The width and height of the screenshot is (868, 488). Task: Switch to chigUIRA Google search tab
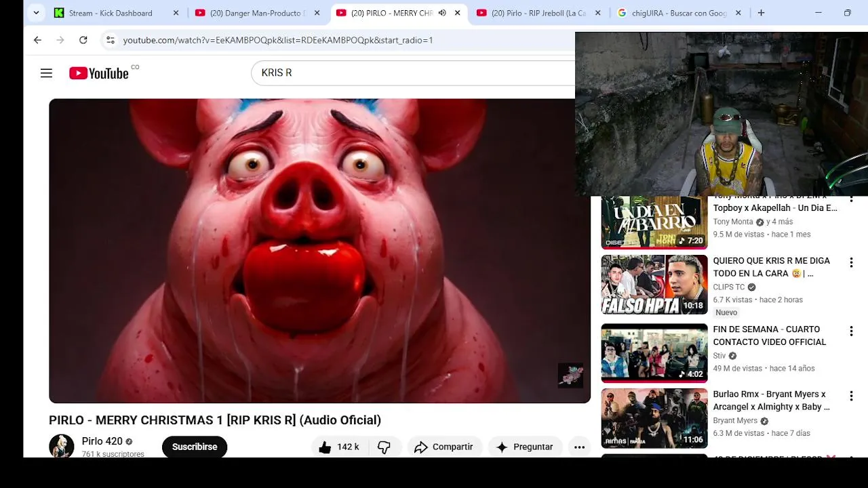pyautogui.click(x=679, y=13)
